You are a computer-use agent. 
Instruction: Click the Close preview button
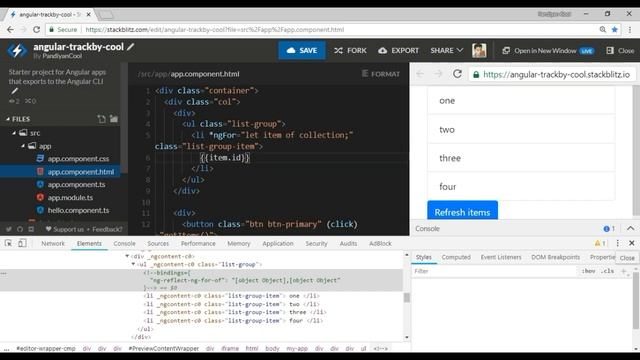tap(620, 51)
